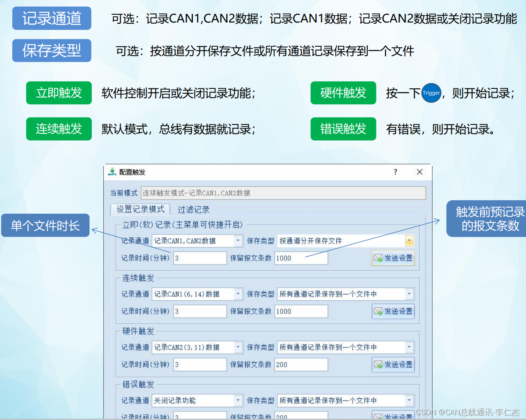The width and height of the screenshot is (526, 420).
Task: Open dialog help via the question mark icon
Action: (395, 172)
